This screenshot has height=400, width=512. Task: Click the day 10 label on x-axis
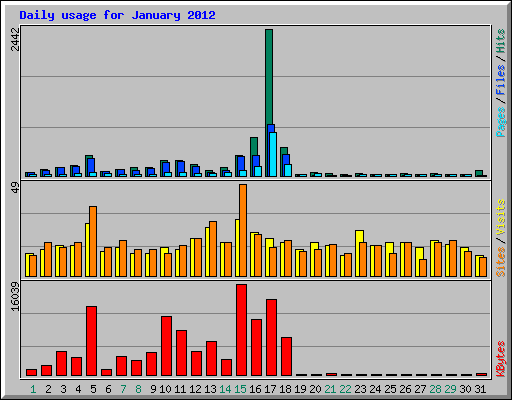click(x=165, y=389)
